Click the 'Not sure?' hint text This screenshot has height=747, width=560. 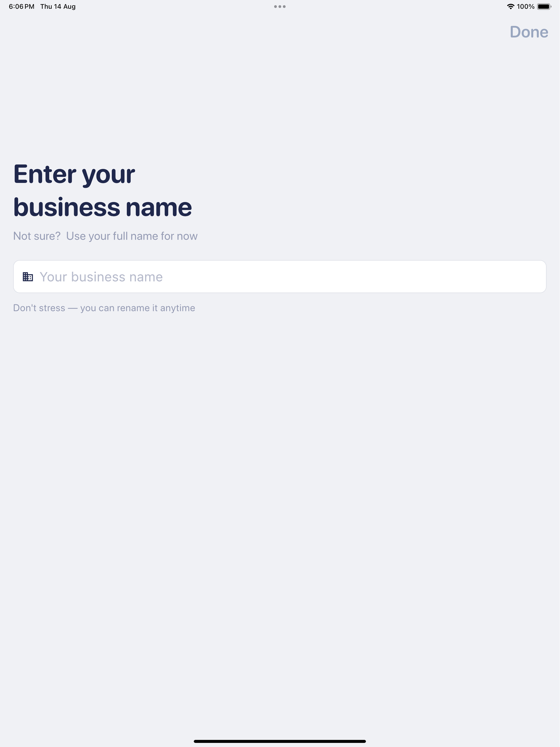point(37,236)
